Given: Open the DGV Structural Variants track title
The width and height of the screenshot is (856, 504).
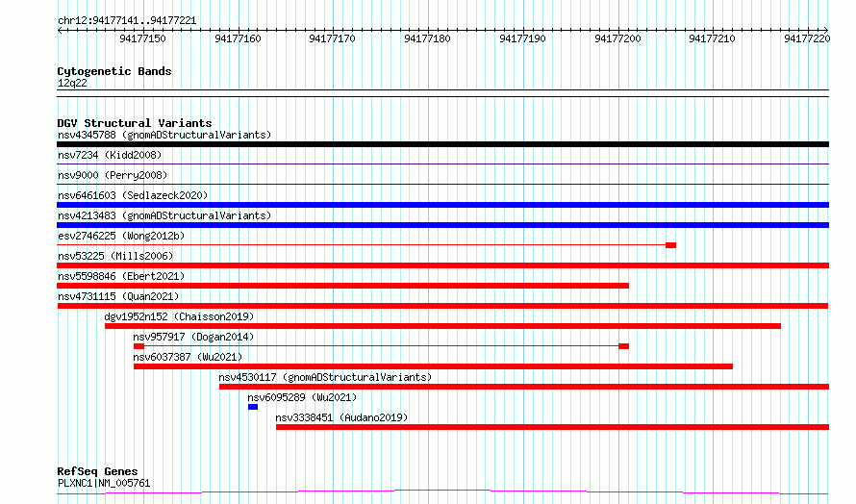Looking at the screenshot, I should click(135, 123).
